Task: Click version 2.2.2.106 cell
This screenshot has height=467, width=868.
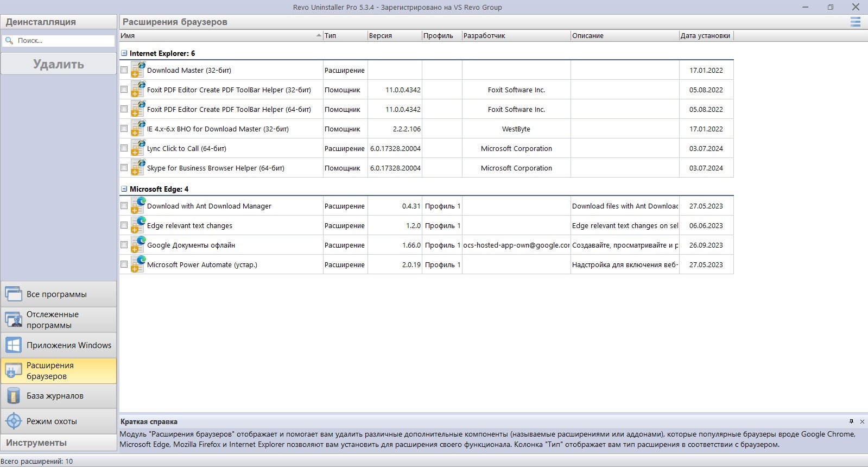Action: click(395, 129)
